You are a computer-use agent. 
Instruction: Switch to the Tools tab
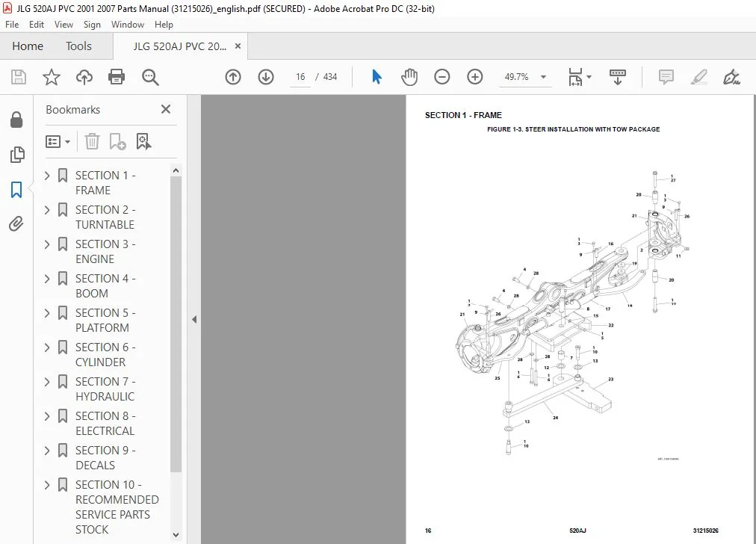78,46
